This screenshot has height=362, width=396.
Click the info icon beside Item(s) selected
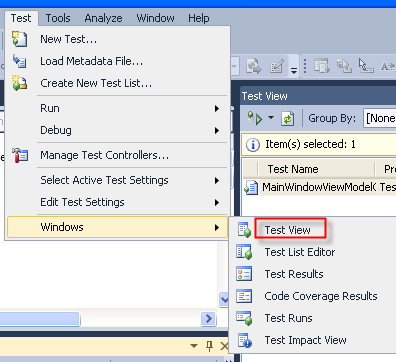click(253, 145)
